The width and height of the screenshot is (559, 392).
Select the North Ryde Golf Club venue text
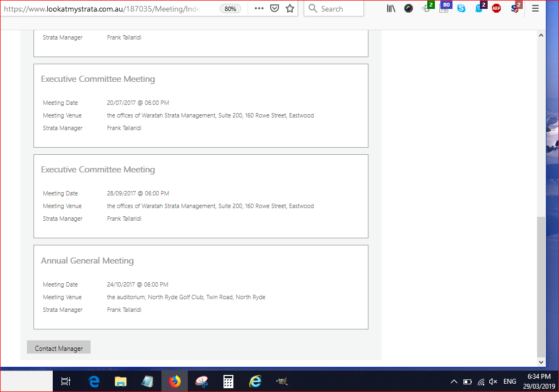pyautogui.click(x=186, y=297)
